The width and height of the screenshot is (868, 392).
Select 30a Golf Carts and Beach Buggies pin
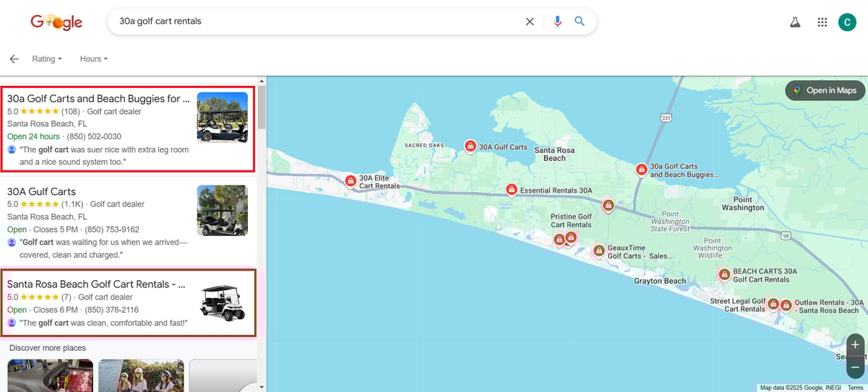click(641, 170)
